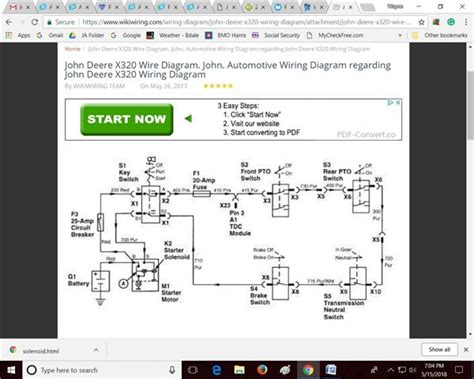
Task: Switch to the blue gem icon tab
Action: point(107,7)
